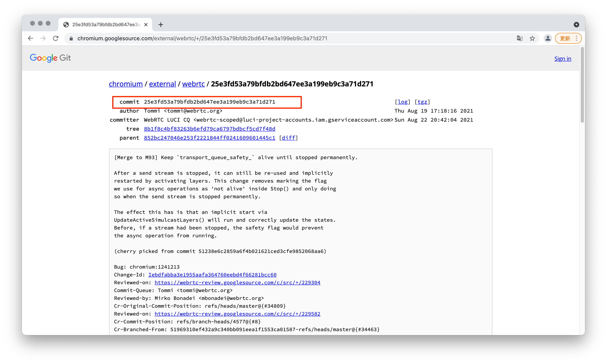Select the 25e3fd53a79 commit tab

[105, 24]
